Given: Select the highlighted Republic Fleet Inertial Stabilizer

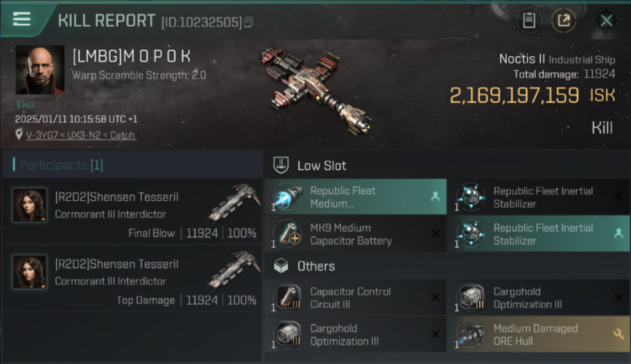Looking at the screenshot, I should (539, 234).
